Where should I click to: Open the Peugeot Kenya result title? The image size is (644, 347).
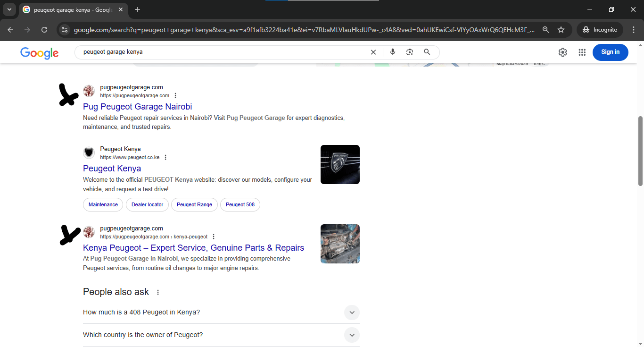(x=112, y=169)
